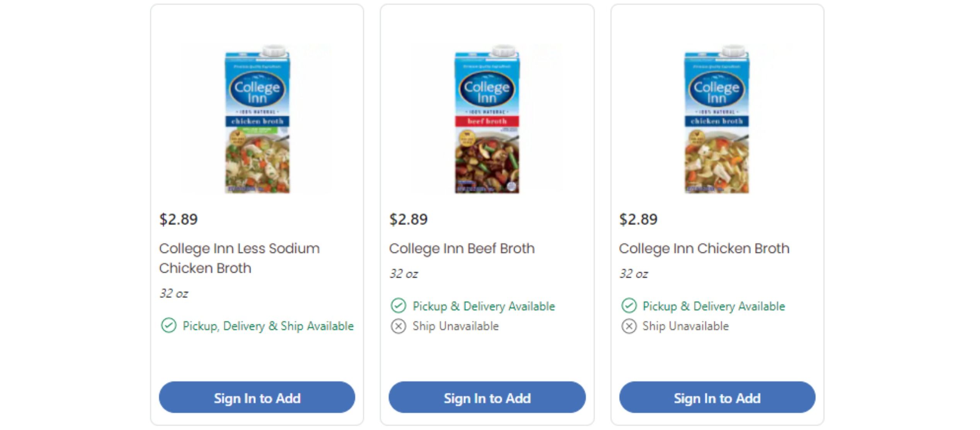Open the College Inn Less Sodium Chicken Broth title
Image resolution: width=980 pixels, height=430 pixels.
pos(239,258)
